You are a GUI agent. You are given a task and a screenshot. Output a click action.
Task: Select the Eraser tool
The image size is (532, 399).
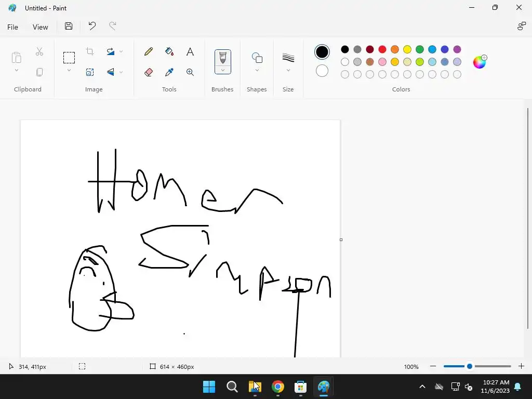(148, 72)
